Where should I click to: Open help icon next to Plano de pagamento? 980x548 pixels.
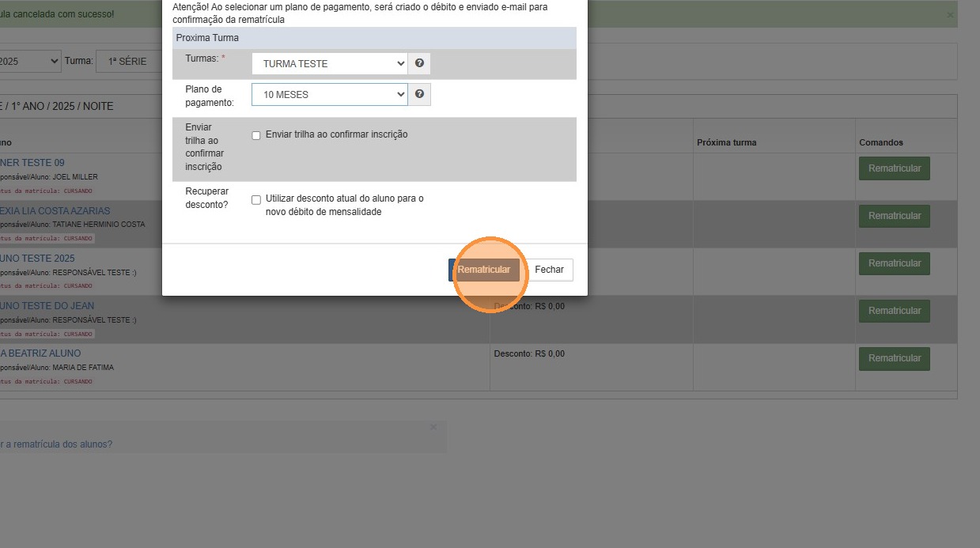(x=419, y=94)
